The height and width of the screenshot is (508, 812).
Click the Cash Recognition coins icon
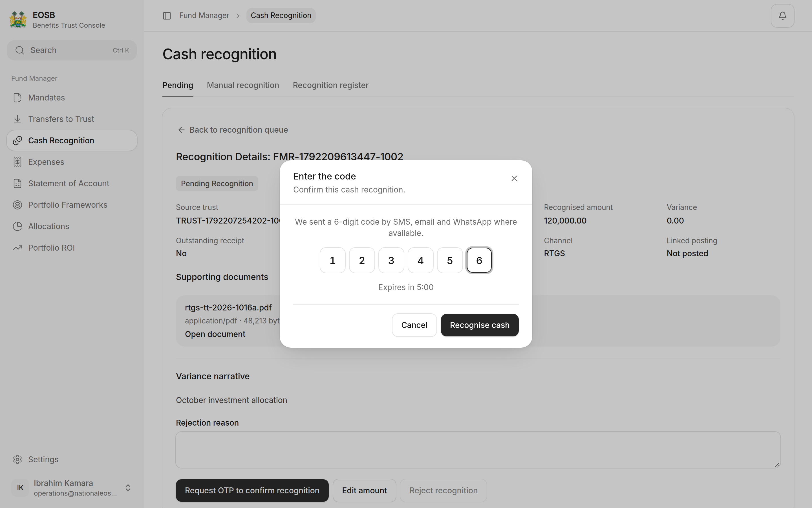tap(17, 141)
